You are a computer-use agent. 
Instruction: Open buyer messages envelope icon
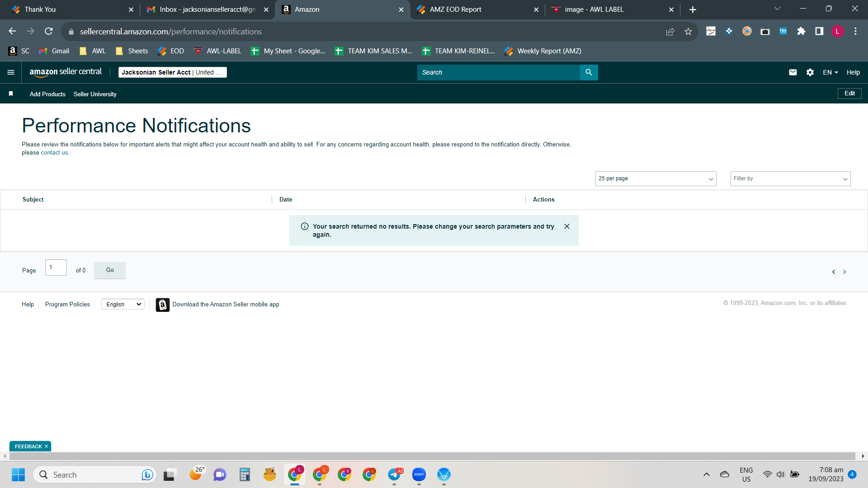click(x=793, y=72)
